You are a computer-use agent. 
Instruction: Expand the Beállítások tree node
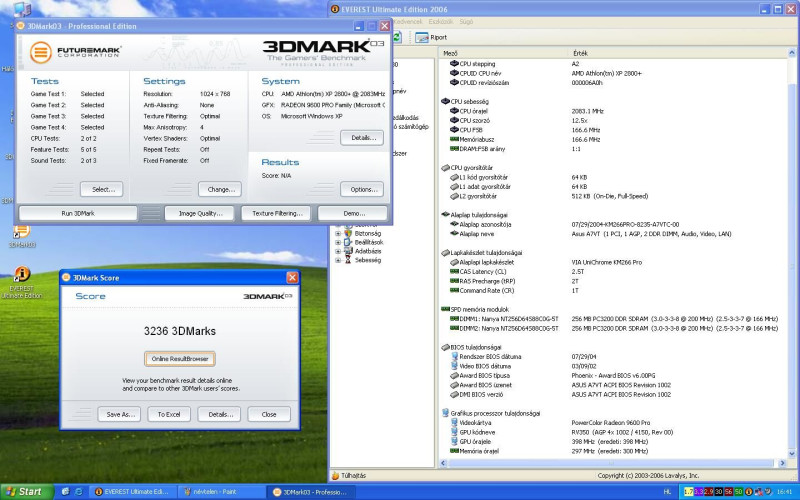[338, 242]
